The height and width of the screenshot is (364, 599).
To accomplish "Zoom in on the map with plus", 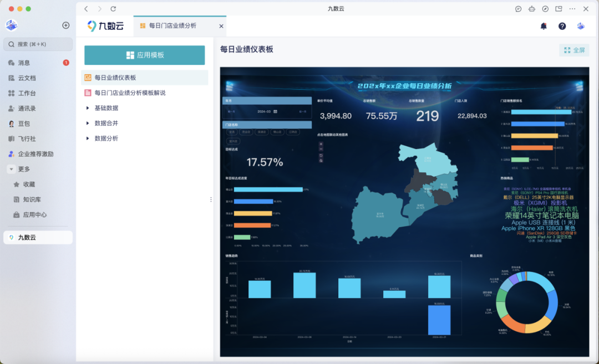I will [321, 144].
